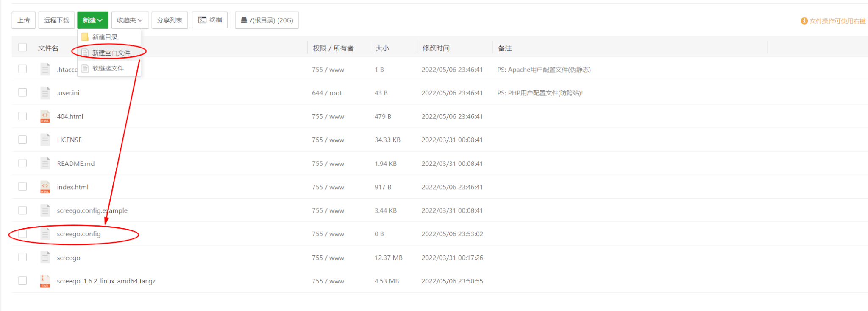Click the .user.ini file icon
Viewport: 868px width, 311px height.
[45, 92]
